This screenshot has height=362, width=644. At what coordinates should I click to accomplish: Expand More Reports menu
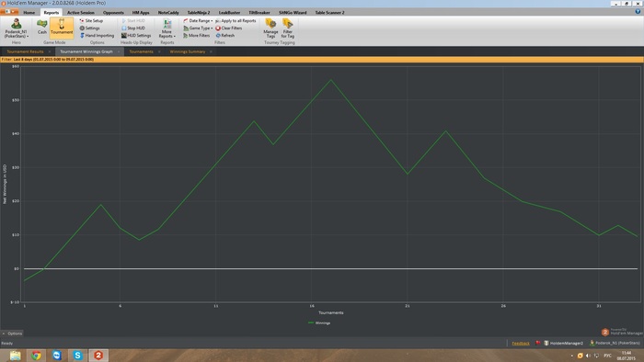click(167, 28)
